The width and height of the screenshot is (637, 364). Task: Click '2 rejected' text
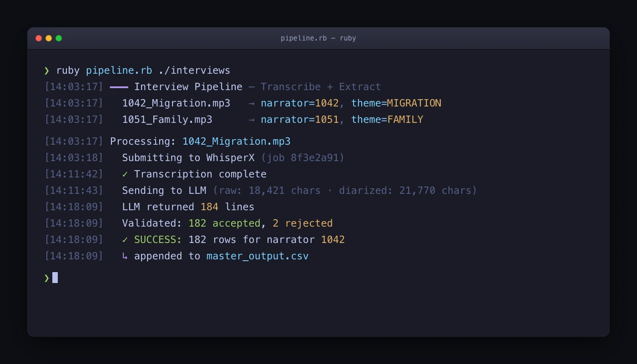click(303, 223)
